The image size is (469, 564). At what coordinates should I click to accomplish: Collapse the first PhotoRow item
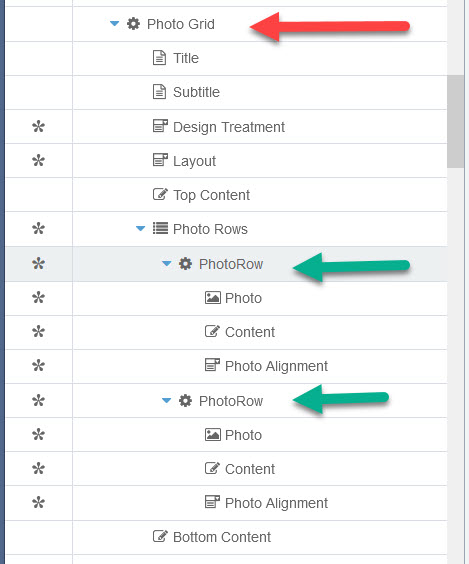167,264
